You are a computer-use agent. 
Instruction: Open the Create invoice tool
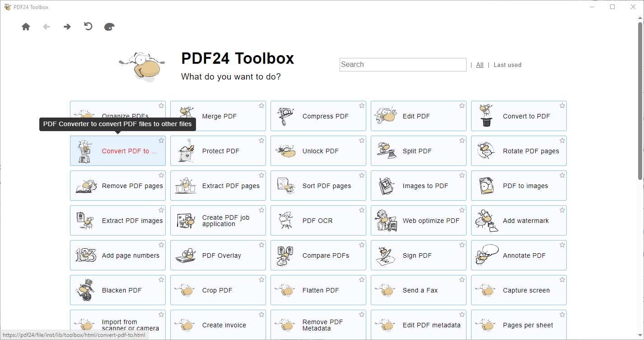[x=218, y=325]
